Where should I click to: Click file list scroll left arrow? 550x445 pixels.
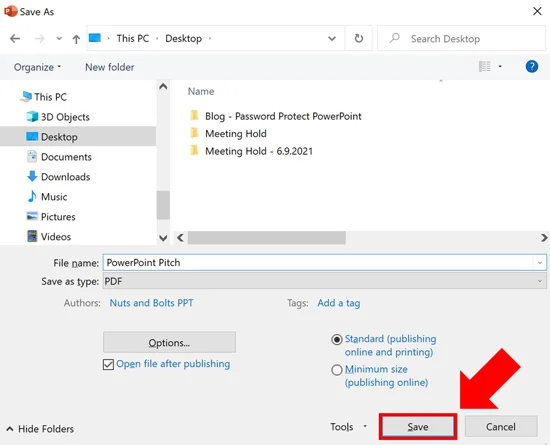point(180,238)
